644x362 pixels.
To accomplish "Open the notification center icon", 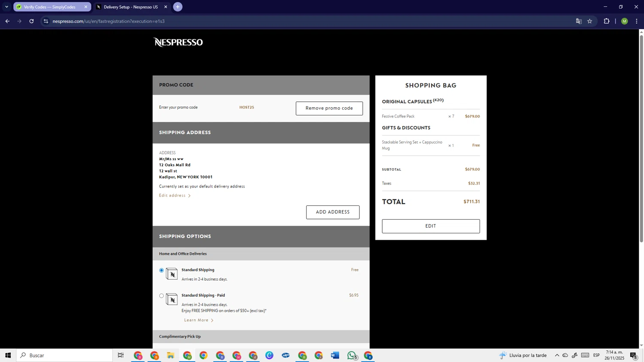I will pyautogui.click(x=634, y=355).
